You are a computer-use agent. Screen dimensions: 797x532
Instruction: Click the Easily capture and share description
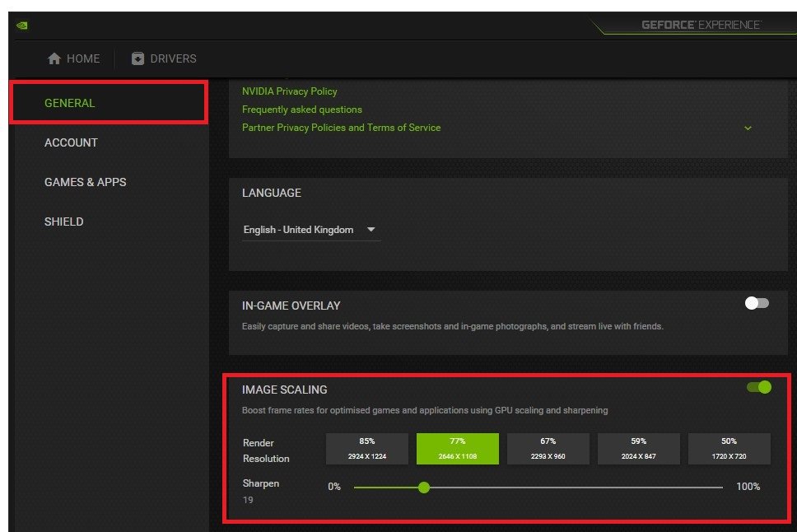tap(452, 326)
